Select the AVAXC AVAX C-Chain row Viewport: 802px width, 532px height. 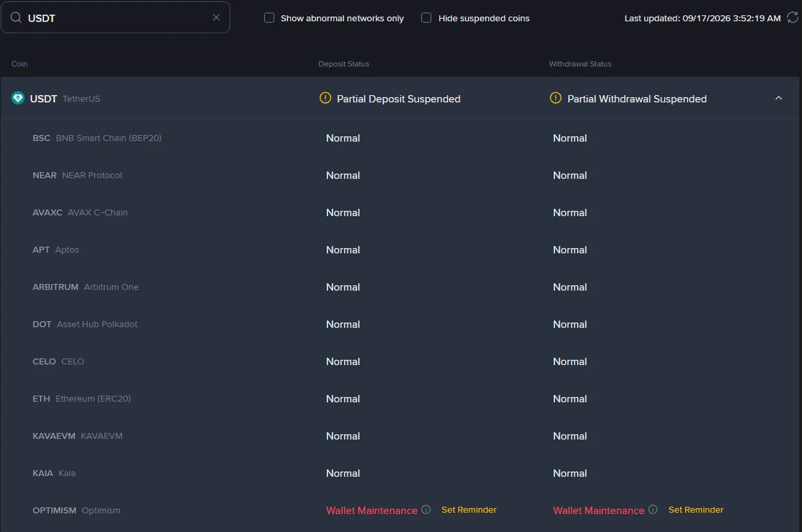[x=401, y=213]
